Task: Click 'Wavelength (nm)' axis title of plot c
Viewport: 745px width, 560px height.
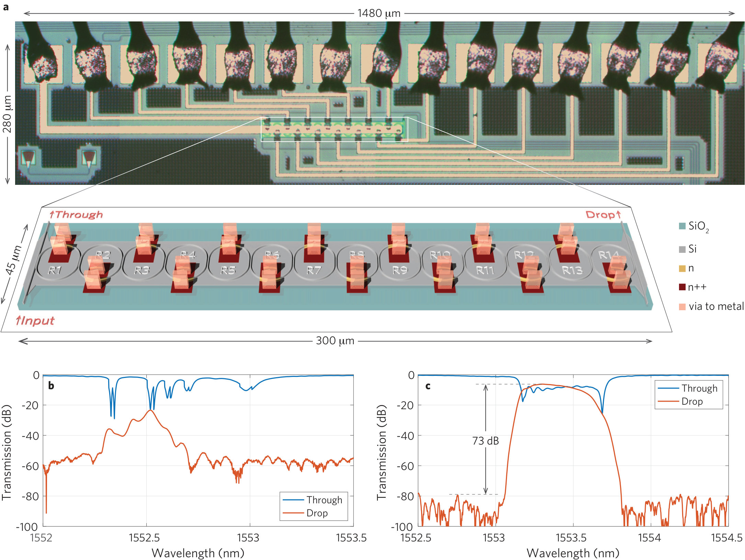Action: point(573,553)
